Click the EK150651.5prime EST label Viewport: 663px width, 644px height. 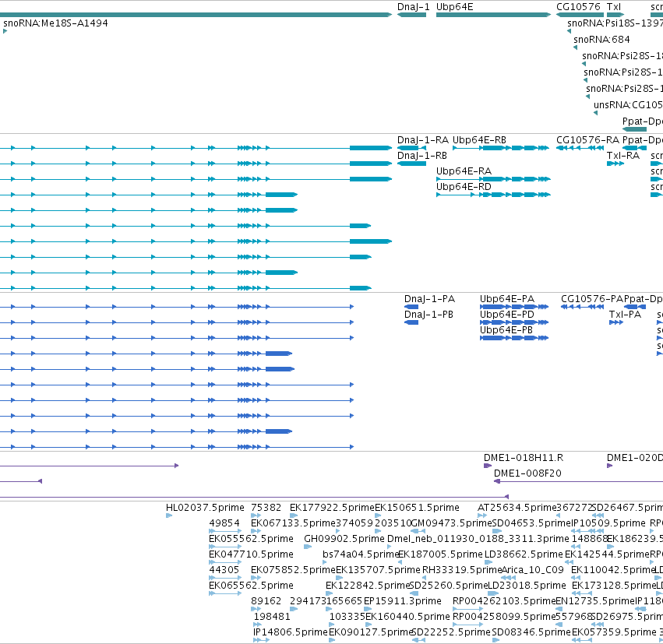(418, 508)
